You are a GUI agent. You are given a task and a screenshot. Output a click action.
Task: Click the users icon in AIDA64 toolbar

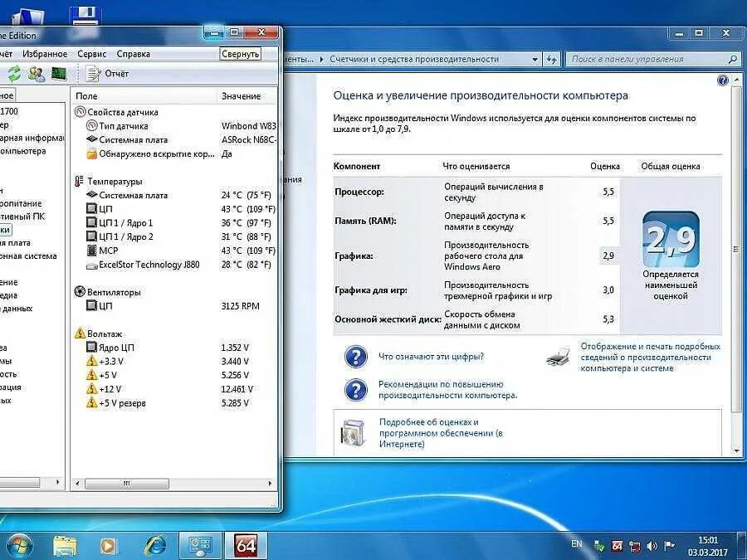[37, 73]
